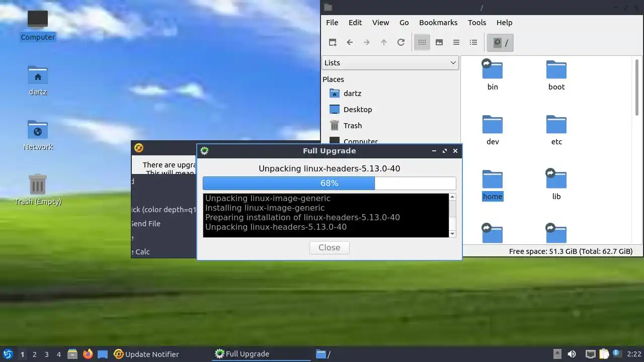Click the Close button in Full Upgrade
Viewport: 644px width, 362px height.
tap(330, 247)
